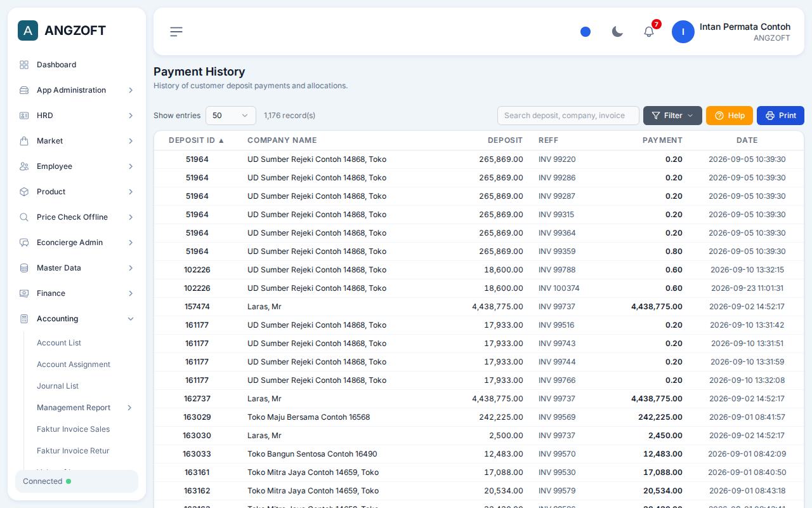This screenshot has width=812, height=508.
Task: Sort by DEPOSIT ID column header
Action: pyautogui.click(x=197, y=140)
